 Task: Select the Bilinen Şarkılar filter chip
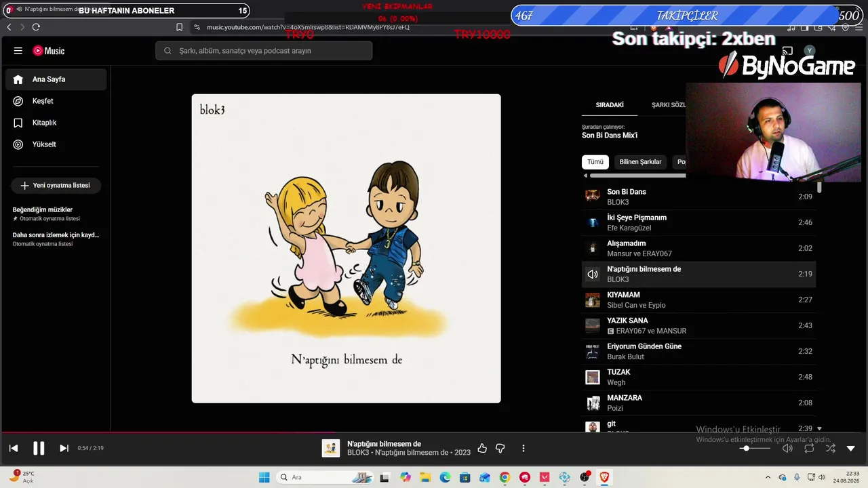click(x=640, y=162)
